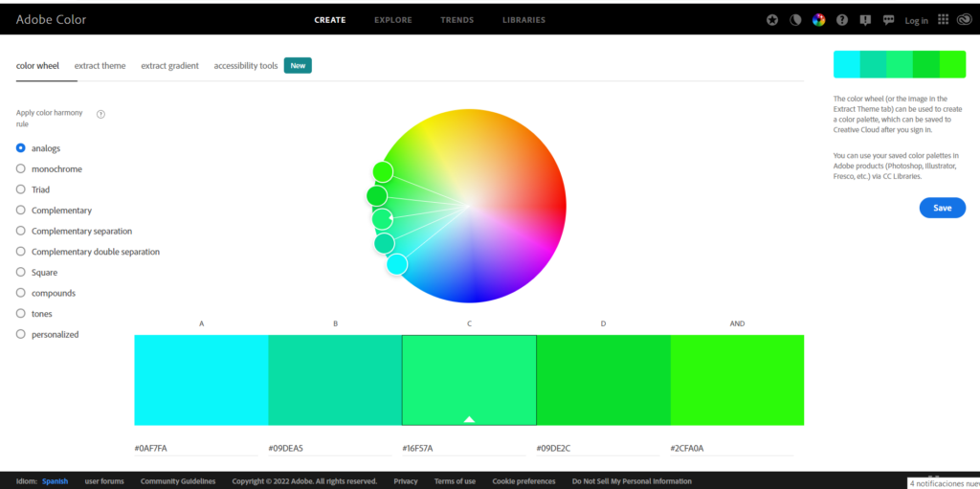Select the Triad harmony rule
The height and width of the screenshot is (489, 980).
[x=21, y=190]
